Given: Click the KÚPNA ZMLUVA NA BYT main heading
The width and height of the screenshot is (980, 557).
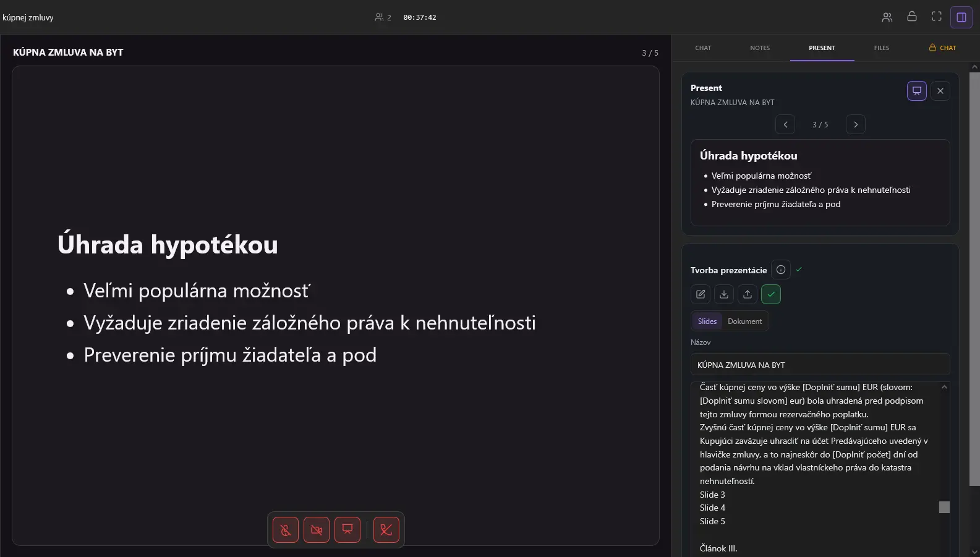Looking at the screenshot, I should 68,53.
